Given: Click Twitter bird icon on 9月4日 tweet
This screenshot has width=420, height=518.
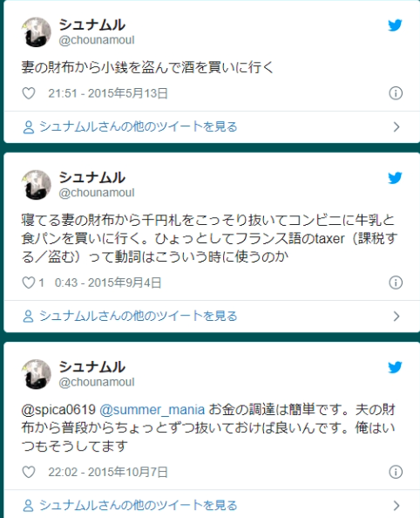Looking at the screenshot, I should 395,178.
